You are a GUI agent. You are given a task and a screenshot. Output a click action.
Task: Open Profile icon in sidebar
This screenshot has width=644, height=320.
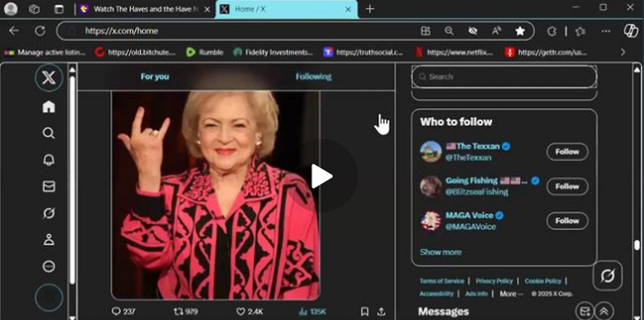[x=49, y=240]
